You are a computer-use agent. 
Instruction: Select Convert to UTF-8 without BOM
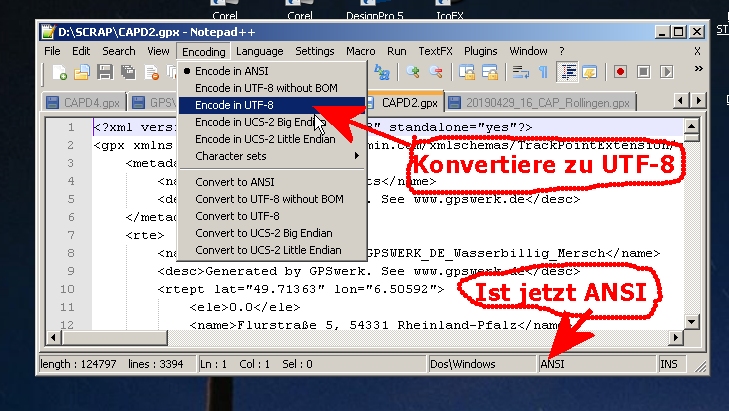pyautogui.click(x=268, y=199)
